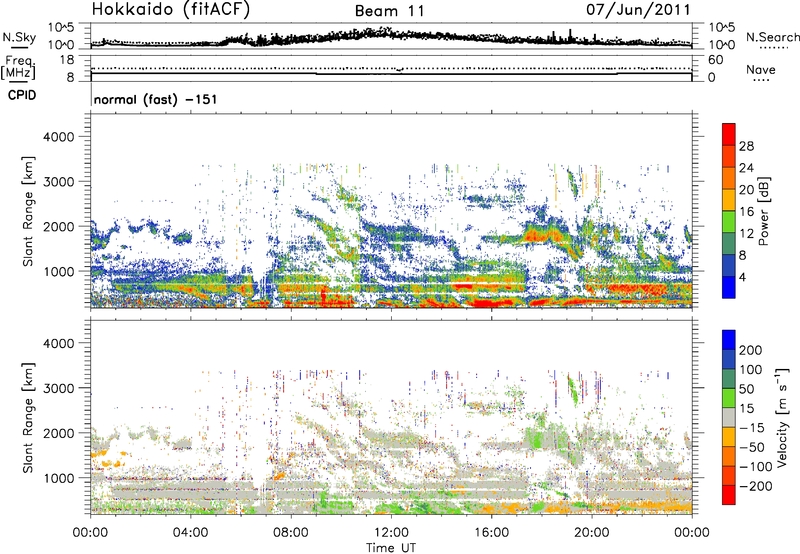
Task: Select the "16:00" time tick label
Action: click(x=491, y=533)
